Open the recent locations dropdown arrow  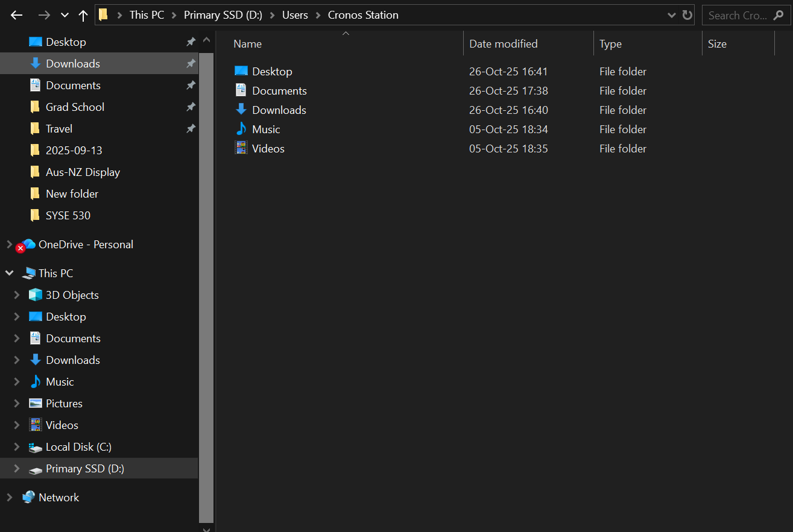[65, 16]
